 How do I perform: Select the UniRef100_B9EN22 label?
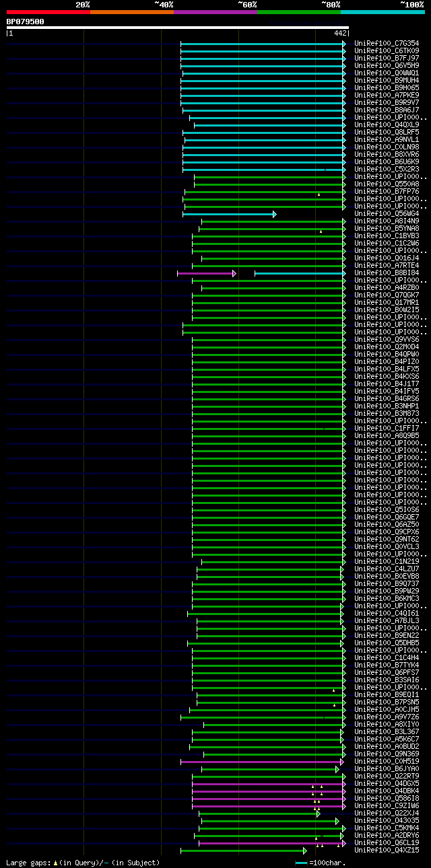point(387,636)
